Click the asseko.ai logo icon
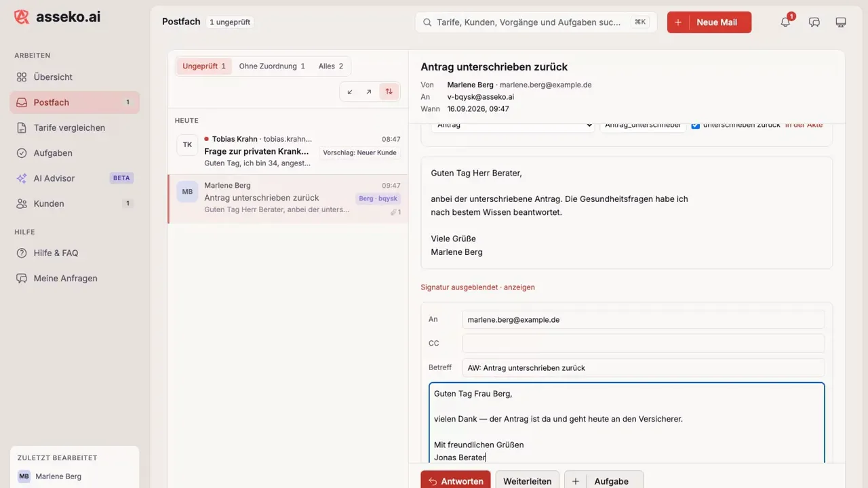Viewport: 868px width, 488px height. pos(22,17)
